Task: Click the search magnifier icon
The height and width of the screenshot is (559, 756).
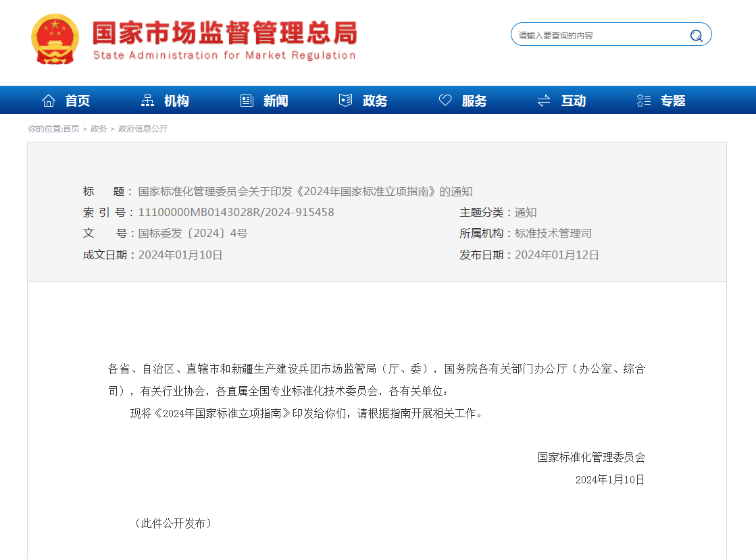Action: (x=696, y=35)
